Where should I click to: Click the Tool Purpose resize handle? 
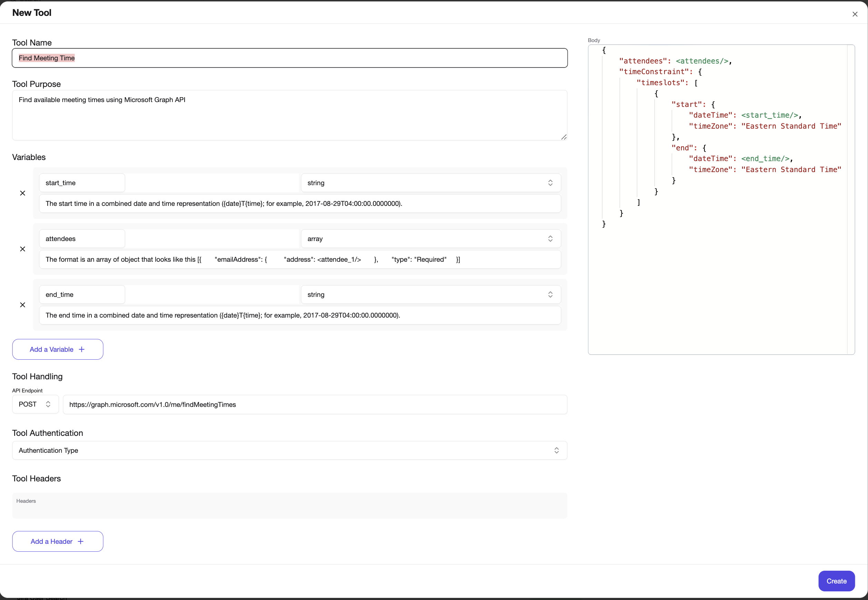(x=563, y=137)
